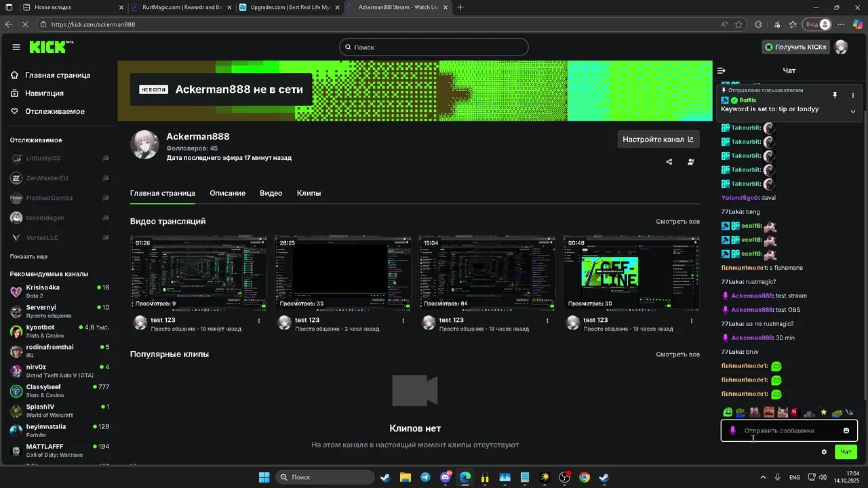Click the ENG language indicator in tray

794,477
